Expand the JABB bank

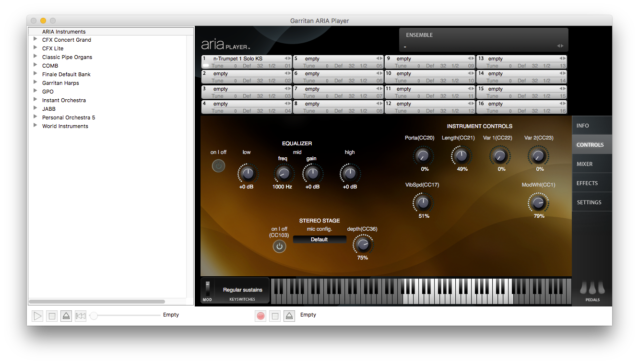35,108
